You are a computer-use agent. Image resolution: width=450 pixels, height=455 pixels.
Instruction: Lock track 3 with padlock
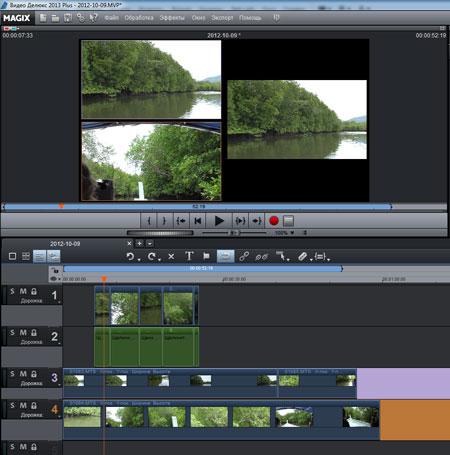[34, 374]
